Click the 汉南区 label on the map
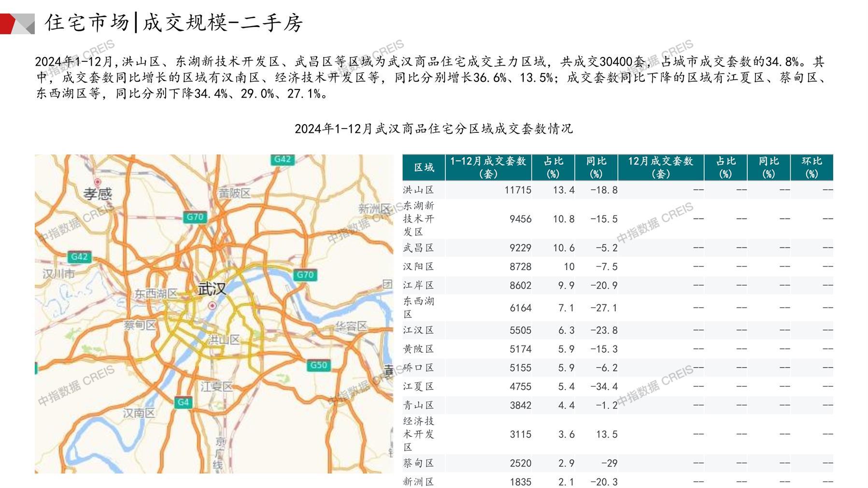This screenshot has height=488, width=868. 139,413
